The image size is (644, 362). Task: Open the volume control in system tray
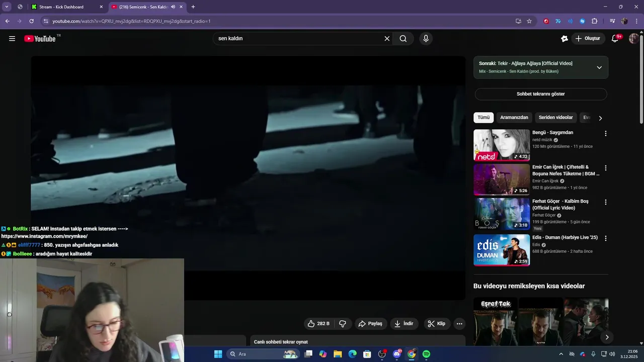tap(612, 354)
